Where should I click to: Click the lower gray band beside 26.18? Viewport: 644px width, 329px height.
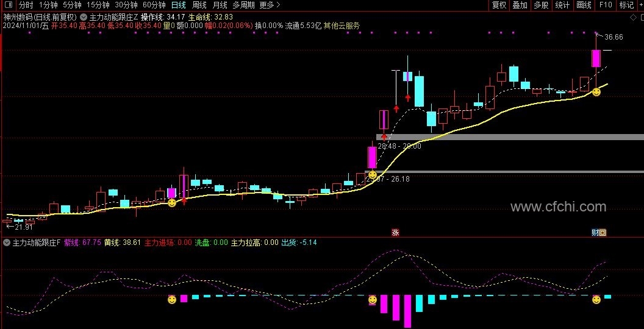point(504,171)
